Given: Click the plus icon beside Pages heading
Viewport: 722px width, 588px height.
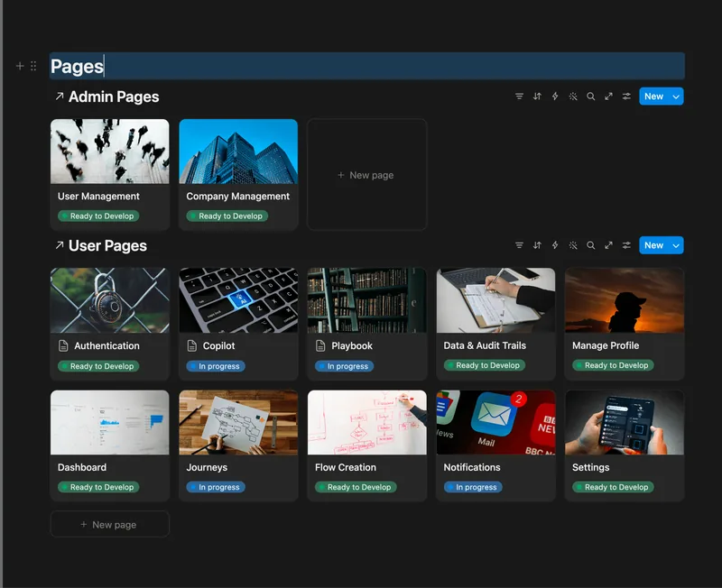Looking at the screenshot, I should point(20,66).
